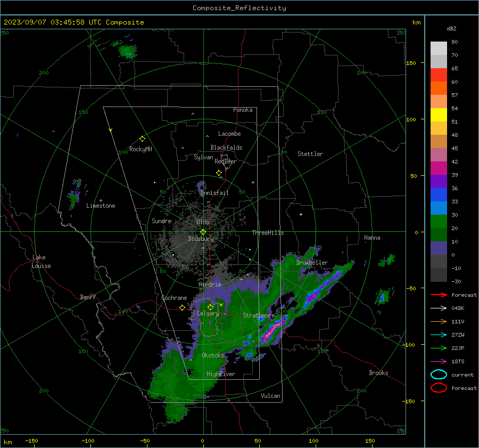This screenshot has width=479, height=448.
Task: Click the 'Limestone' map label
Action: click(101, 206)
